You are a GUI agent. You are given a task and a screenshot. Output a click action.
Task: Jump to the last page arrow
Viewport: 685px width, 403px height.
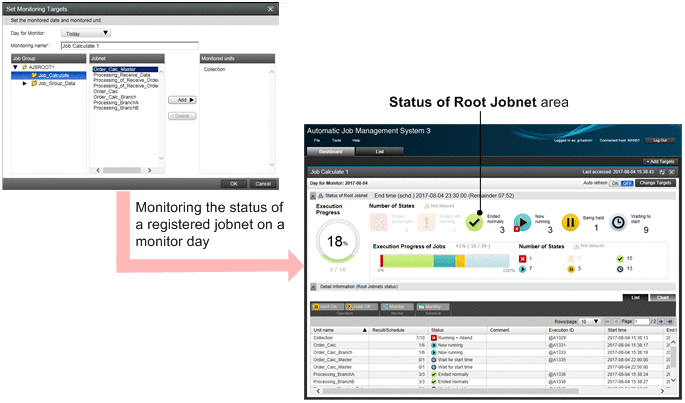click(x=670, y=321)
